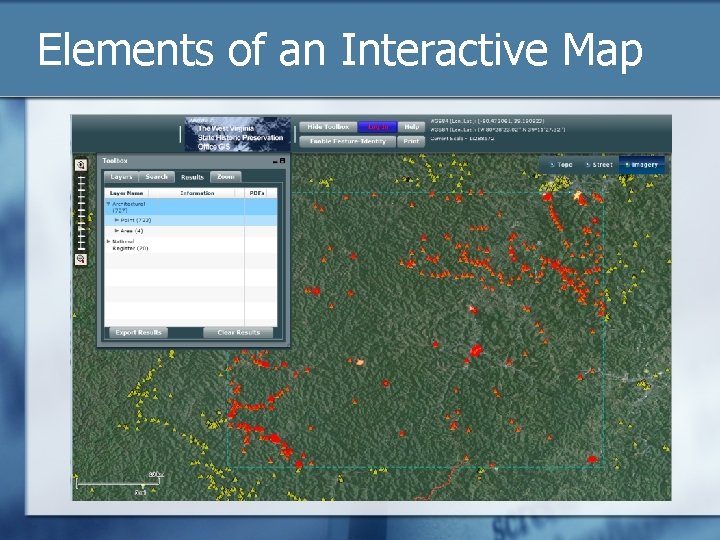
Task: Open the Help button
Action: pyautogui.click(x=411, y=127)
